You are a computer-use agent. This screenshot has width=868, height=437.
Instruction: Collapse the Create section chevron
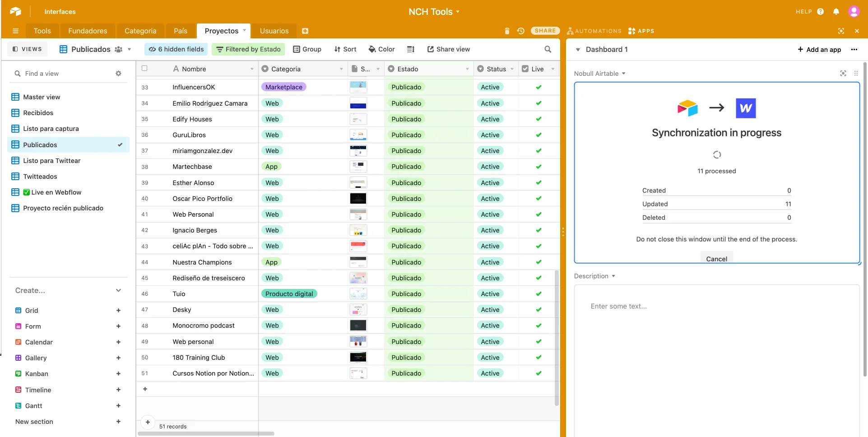[x=118, y=290]
